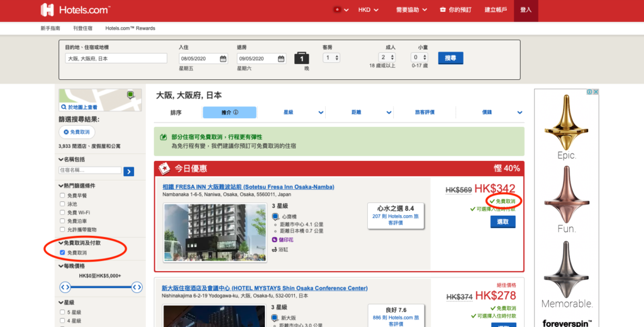Enable the 免費 Wi-Fi checkbox
The width and height of the screenshot is (644, 327).
click(x=62, y=213)
